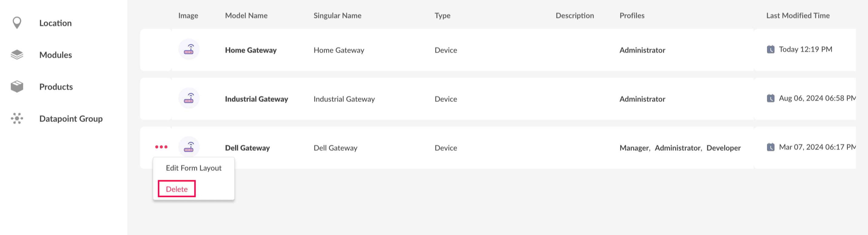This screenshot has height=235, width=868.
Task: Open the Home Gateway model
Action: point(250,50)
